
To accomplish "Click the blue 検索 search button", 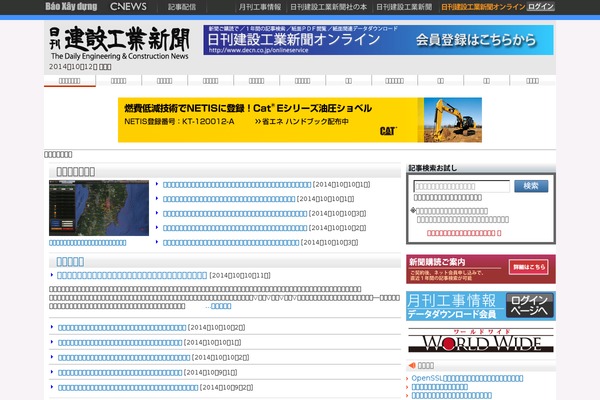I will (531, 186).
